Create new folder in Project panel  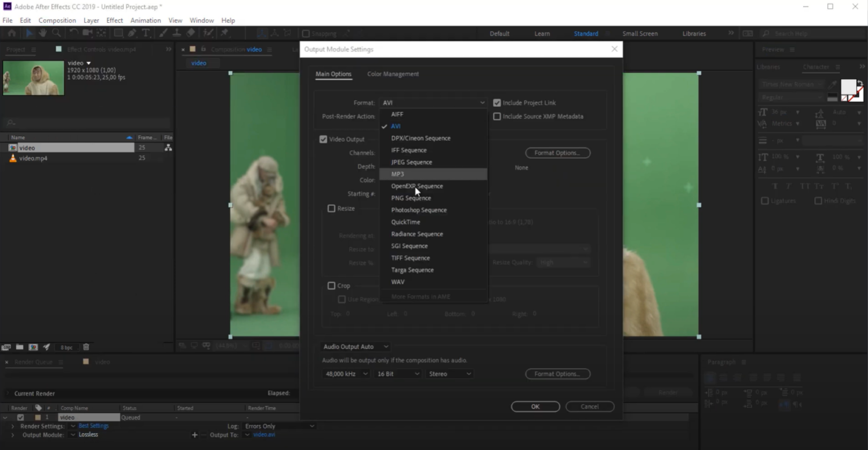coord(20,347)
